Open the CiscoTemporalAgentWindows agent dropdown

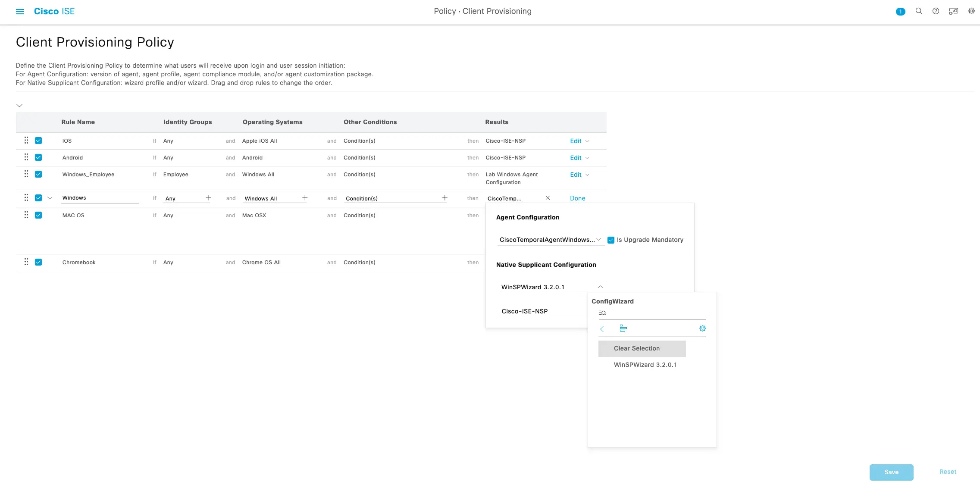click(551, 240)
